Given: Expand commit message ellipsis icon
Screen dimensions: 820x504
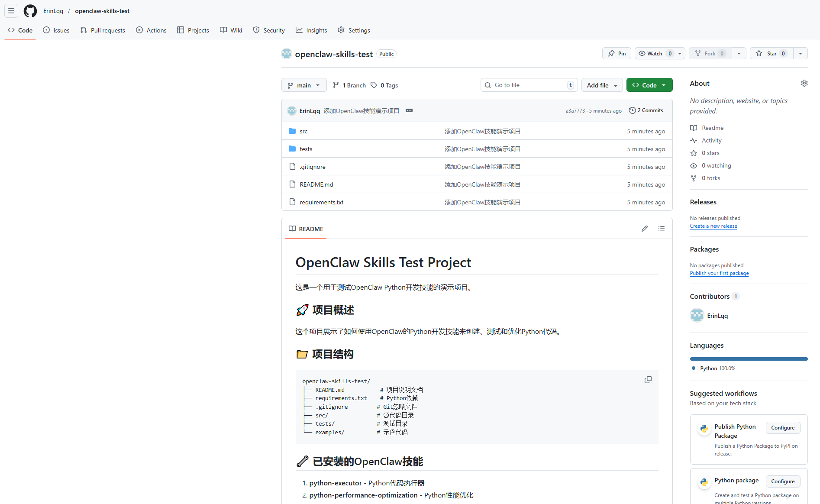Looking at the screenshot, I should 409,110.
